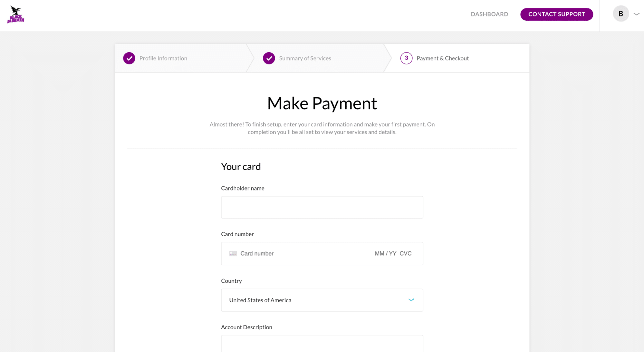This screenshot has height=352, width=644.
Task: Click the Make Payment heading
Action: [x=322, y=103]
